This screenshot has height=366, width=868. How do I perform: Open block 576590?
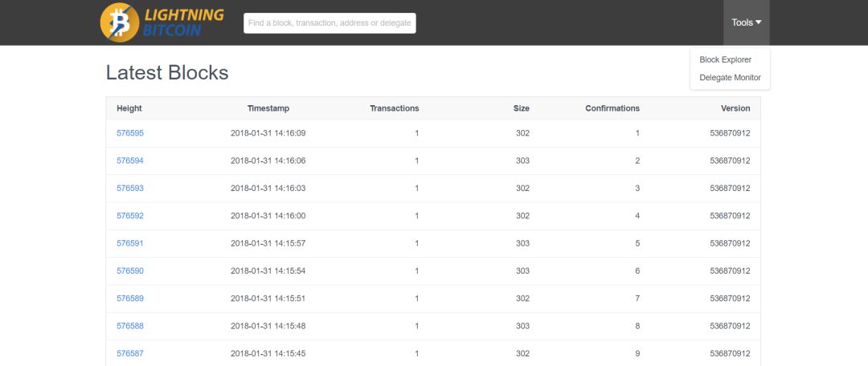130,271
